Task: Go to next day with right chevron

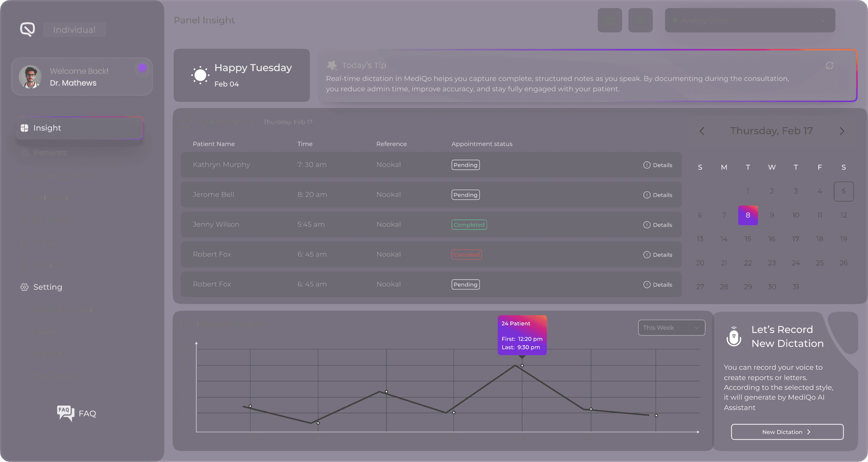Action: pos(842,131)
